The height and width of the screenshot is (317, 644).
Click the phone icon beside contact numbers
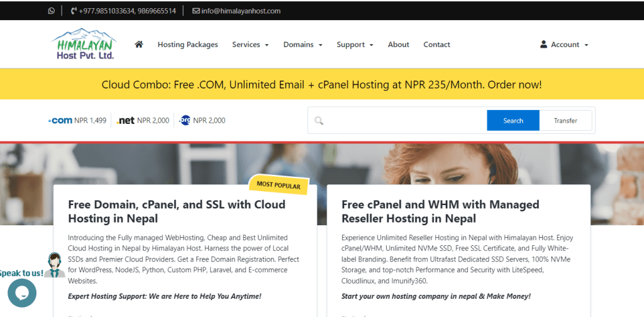[74, 11]
